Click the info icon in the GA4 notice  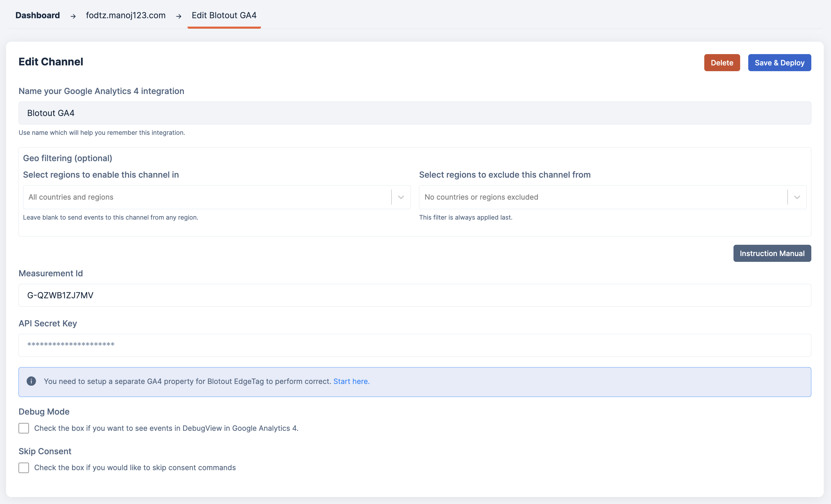31,381
